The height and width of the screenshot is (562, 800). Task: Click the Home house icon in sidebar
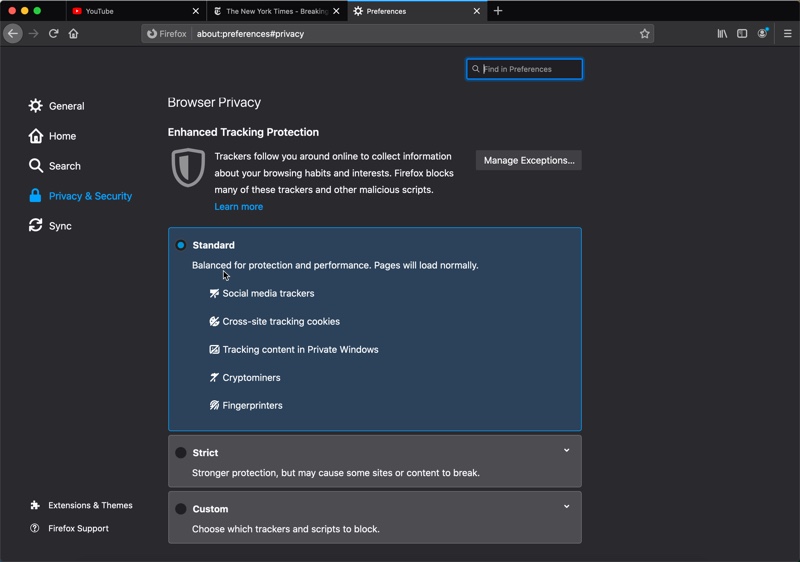coord(36,136)
